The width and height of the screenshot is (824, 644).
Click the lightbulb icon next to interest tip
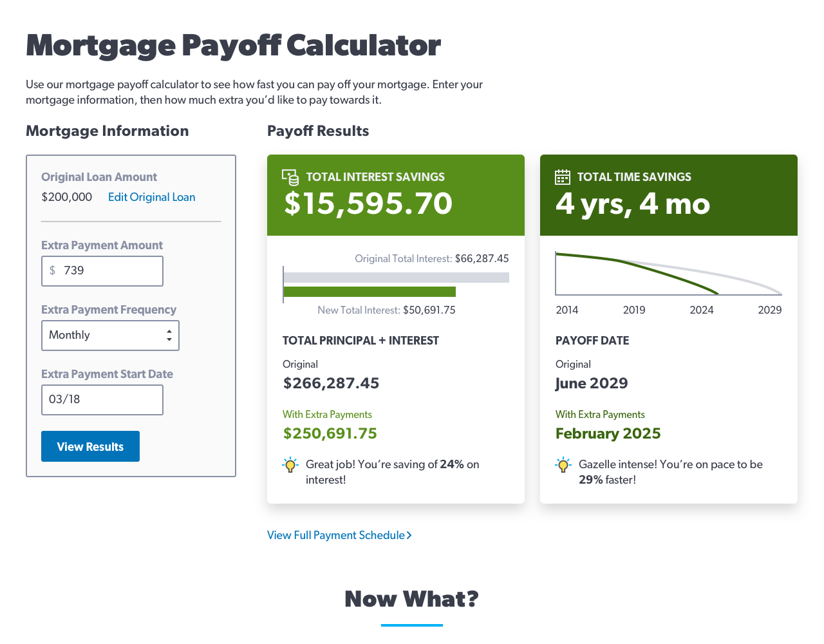point(290,465)
